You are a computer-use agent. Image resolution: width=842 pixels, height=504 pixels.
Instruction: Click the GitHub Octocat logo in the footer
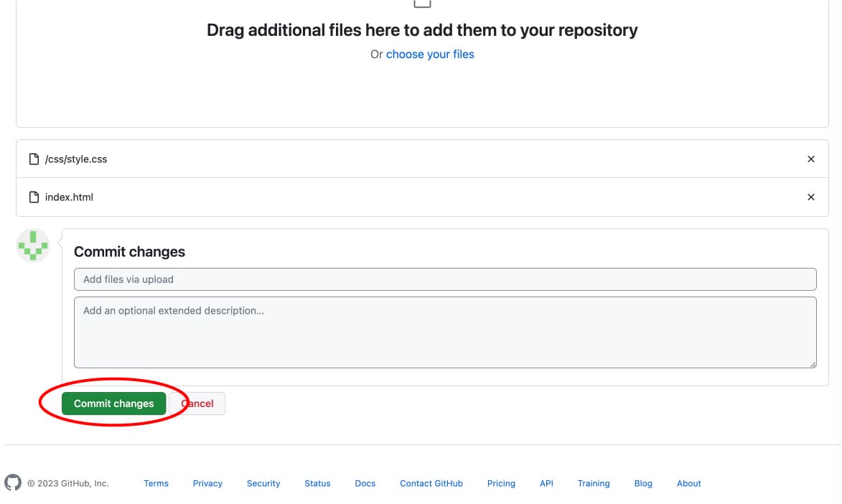pyautogui.click(x=13, y=482)
